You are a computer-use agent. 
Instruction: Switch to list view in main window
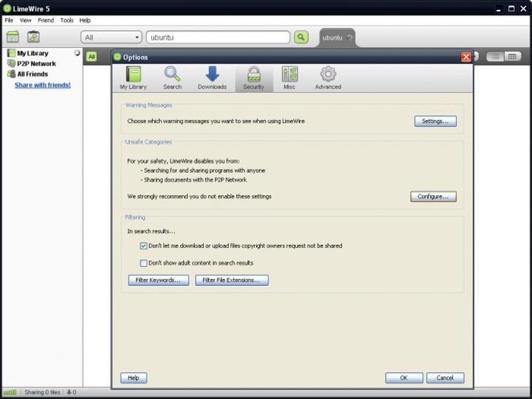(495, 57)
